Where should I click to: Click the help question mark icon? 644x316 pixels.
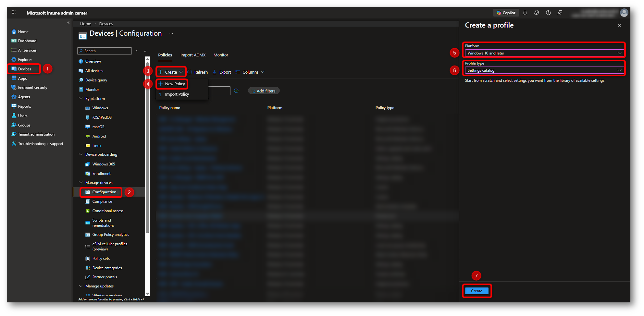548,13
